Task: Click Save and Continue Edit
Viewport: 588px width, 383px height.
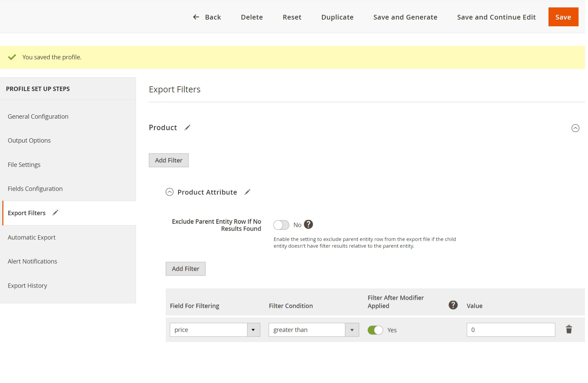Action: point(496,17)
